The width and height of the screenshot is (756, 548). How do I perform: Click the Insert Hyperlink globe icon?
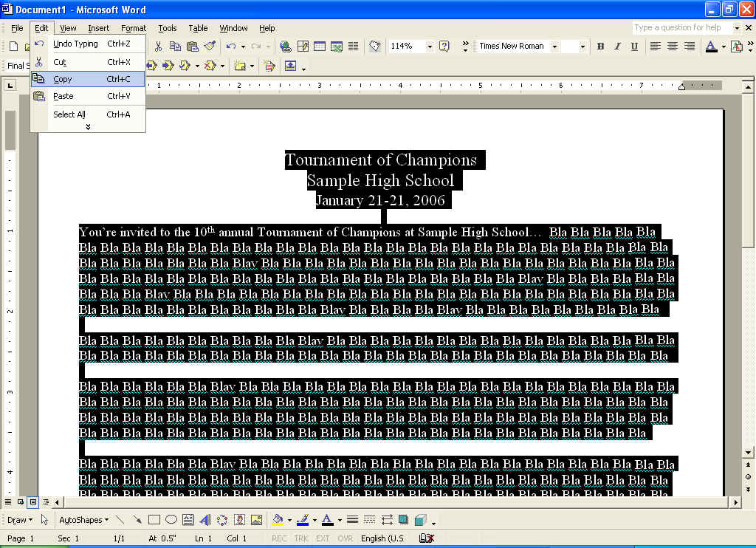pos(285,47)
